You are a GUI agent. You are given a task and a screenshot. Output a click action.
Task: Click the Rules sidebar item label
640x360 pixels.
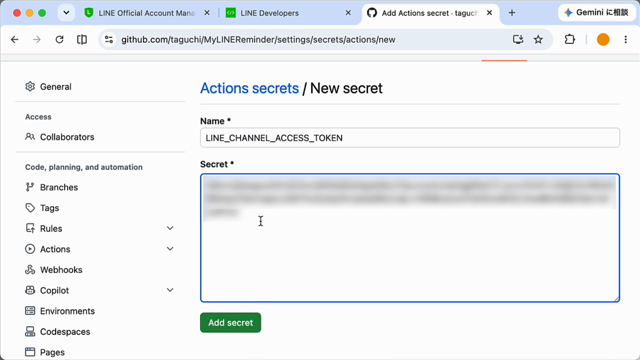[51, 229]
